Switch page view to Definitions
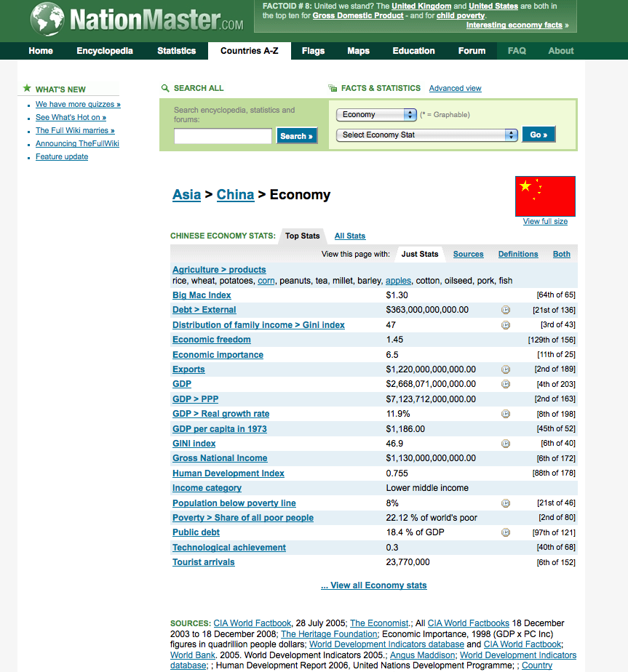The image size is (628, 672). (518, 254)
